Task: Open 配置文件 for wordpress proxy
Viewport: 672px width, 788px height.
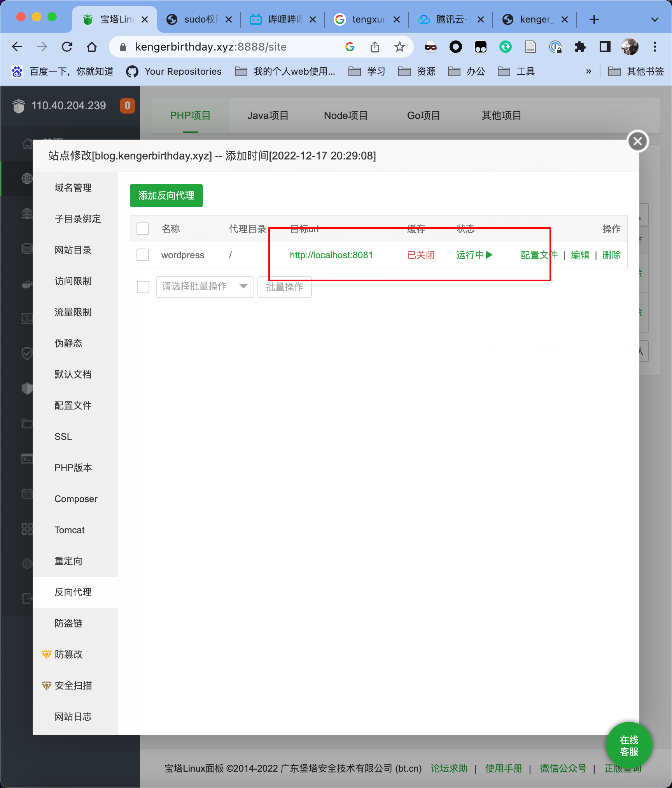Action: pos(539,255)
